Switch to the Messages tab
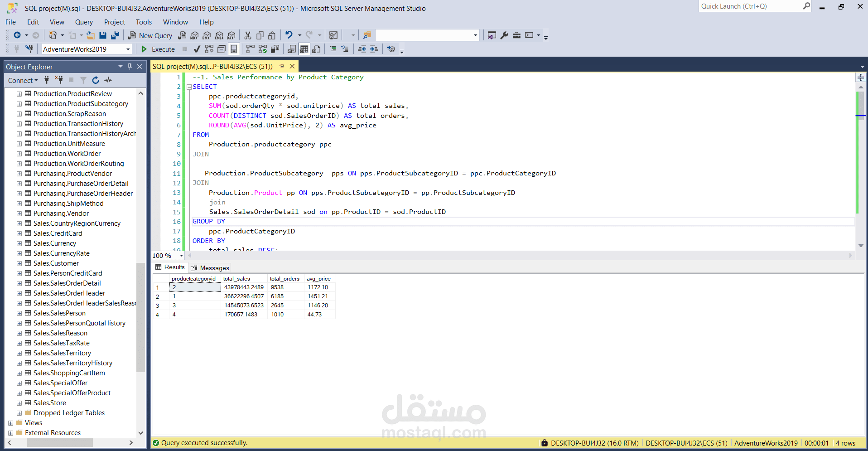Screen dimensions: 868x451 [x=210, y=268]
